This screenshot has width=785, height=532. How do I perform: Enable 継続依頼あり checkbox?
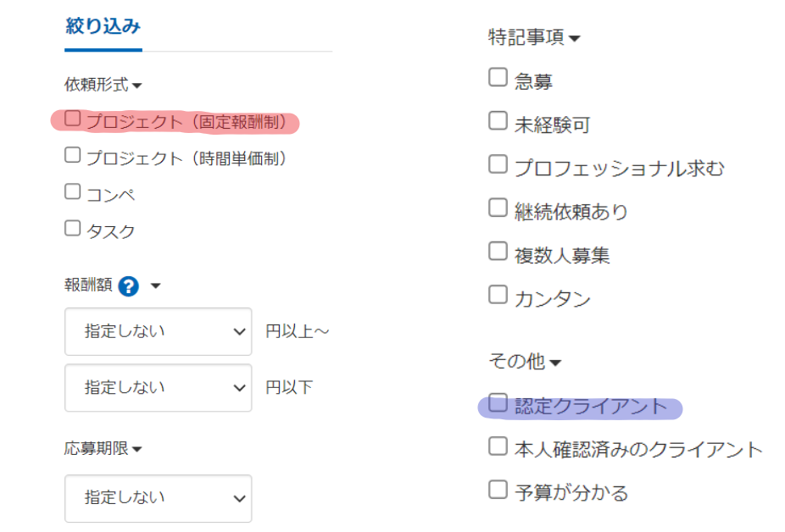tap(498, 208)
